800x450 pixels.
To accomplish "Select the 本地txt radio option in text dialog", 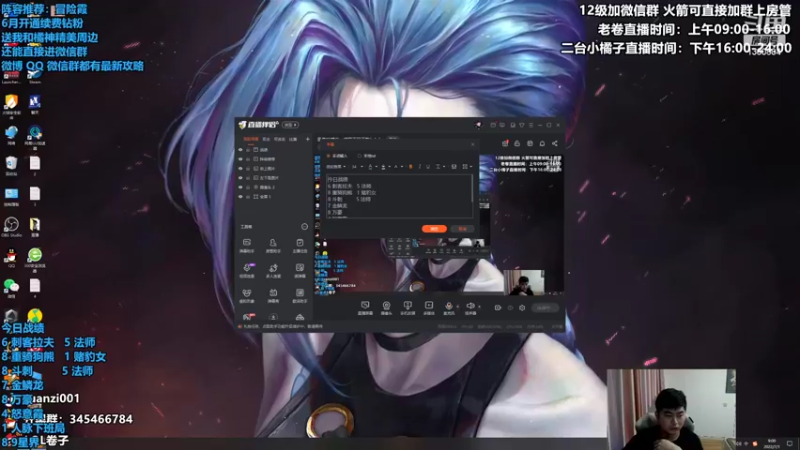I will click(x=367, y=156).
